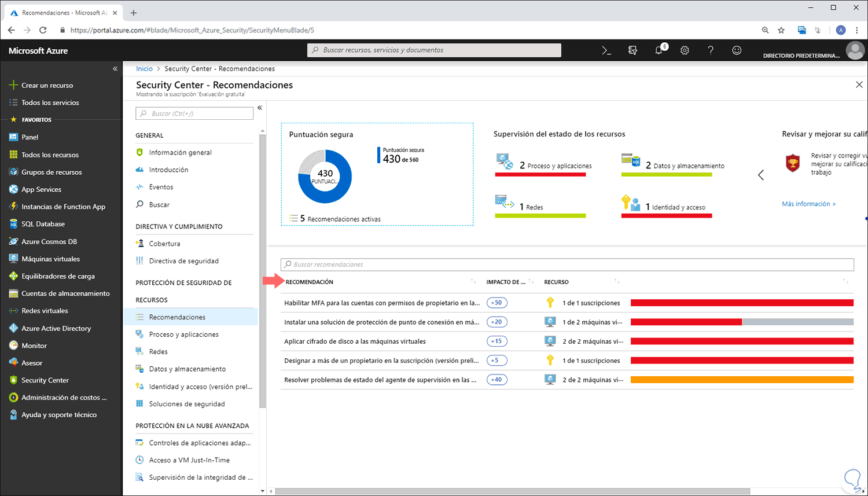Open the Identidad y acceso resource tile
868x496 pixels.
pos(667,207)
